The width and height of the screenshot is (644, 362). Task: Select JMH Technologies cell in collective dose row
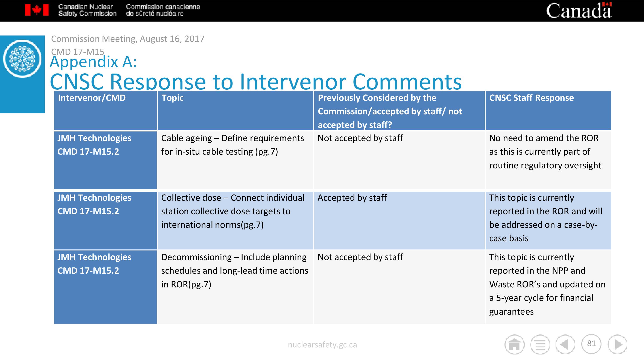tap(105, 221)
